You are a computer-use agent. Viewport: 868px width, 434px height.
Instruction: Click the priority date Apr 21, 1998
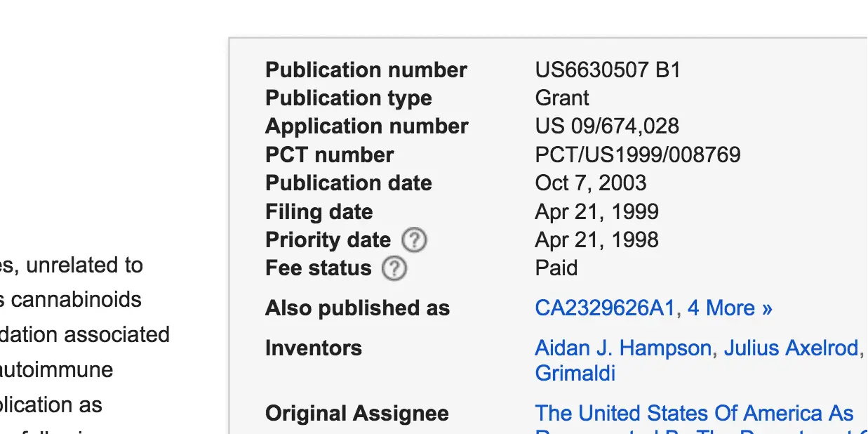click(x=596, y=240)
